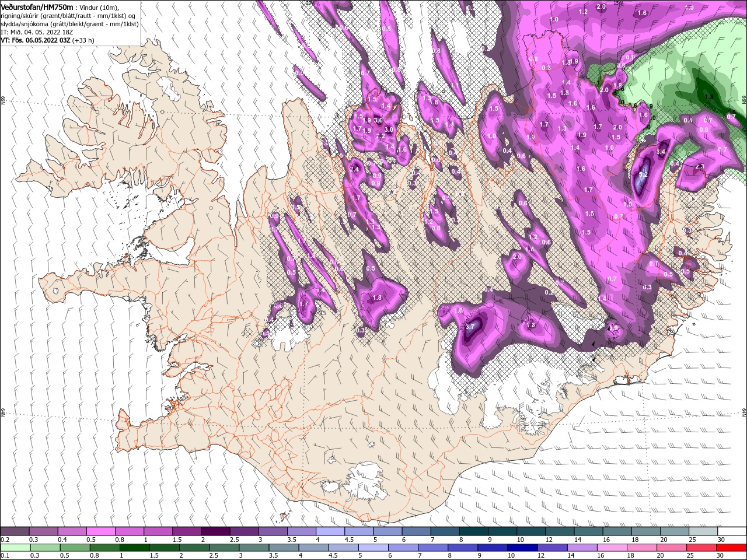Click the snow legend swatch between 1.5 and 2
Viewport: 747px width, 560px height.
tap(186, 531)
